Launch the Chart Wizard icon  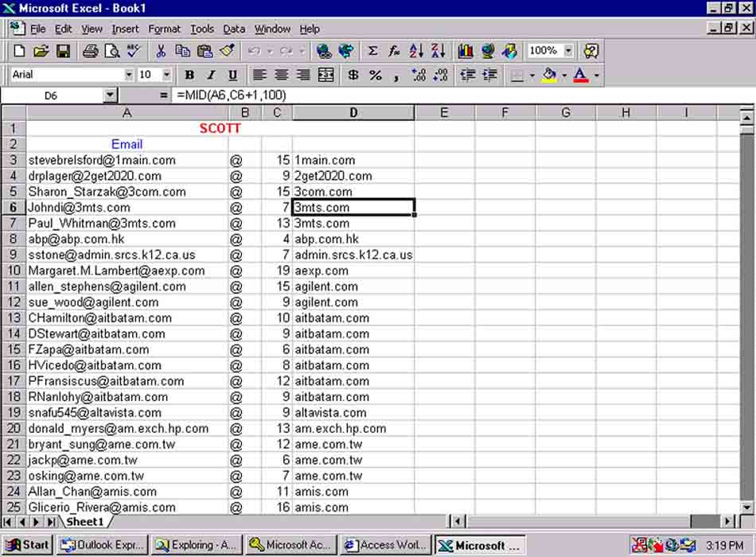(x=466, y=51)
